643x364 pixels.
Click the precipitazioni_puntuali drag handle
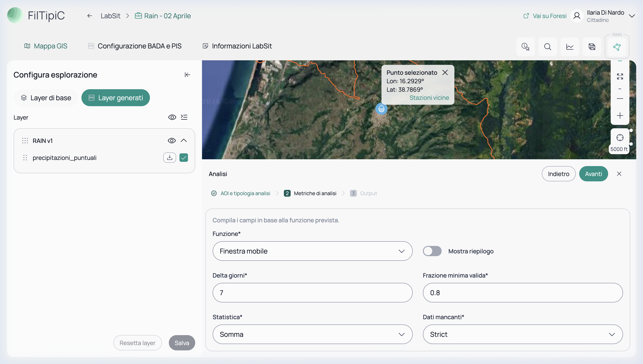click(x=25, y=158)
